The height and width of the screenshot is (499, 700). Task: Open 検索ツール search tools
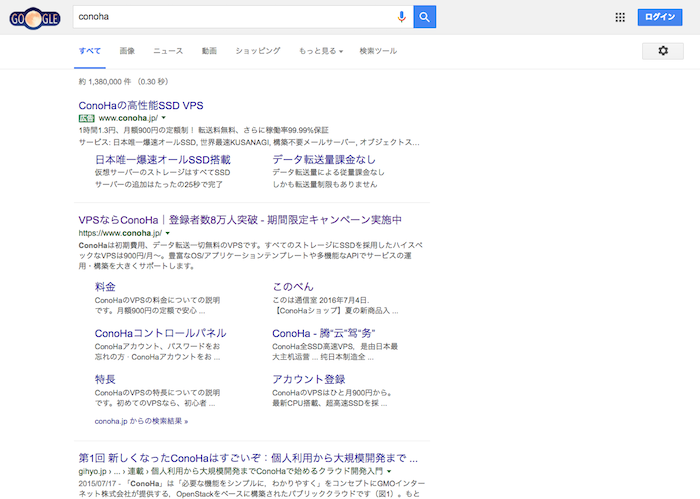378,50
